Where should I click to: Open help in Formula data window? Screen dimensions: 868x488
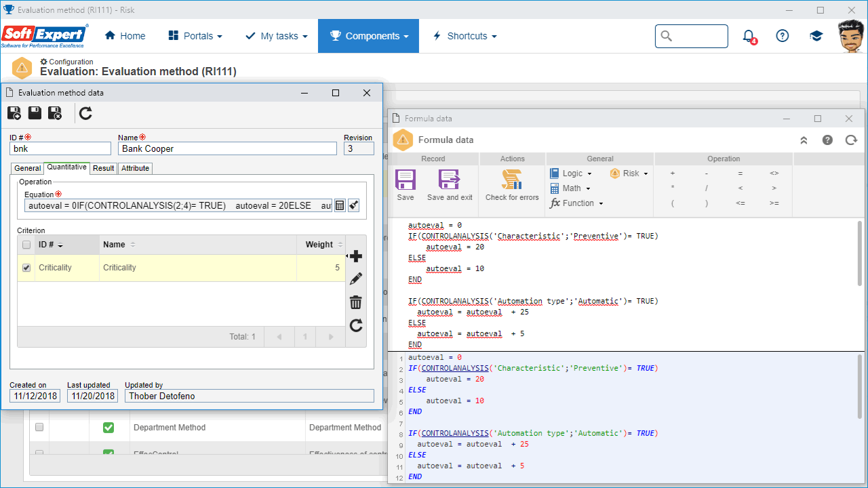click(x=827, y=140)
